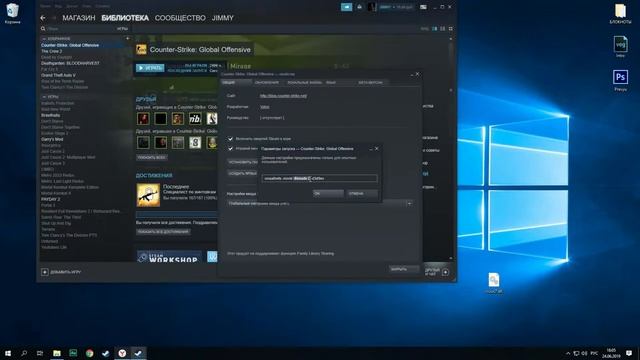This screenshot has height=360, width=640.
Task: Confirm launch options with OK button
Action: [x=328, y=193]
